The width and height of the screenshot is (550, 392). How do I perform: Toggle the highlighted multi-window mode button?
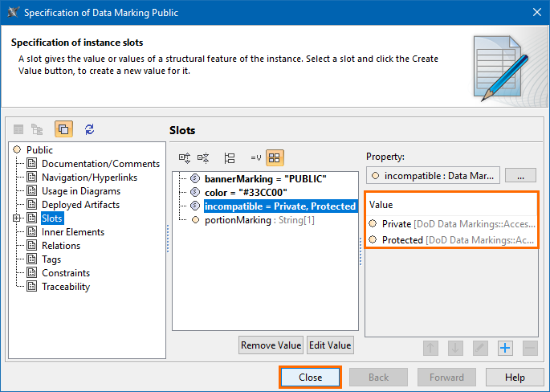coord(63,129)
